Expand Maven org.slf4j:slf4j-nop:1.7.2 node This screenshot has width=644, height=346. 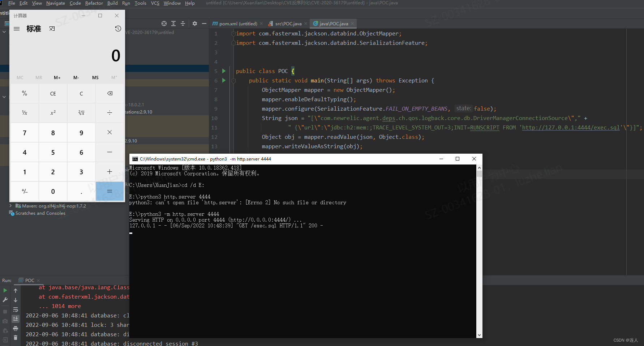(x=10, y=205)
